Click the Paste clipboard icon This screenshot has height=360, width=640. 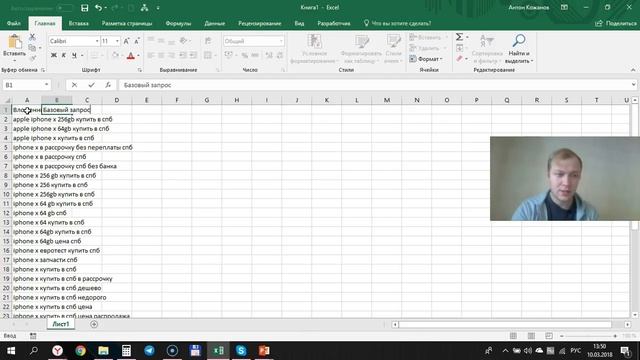point(15,42)
